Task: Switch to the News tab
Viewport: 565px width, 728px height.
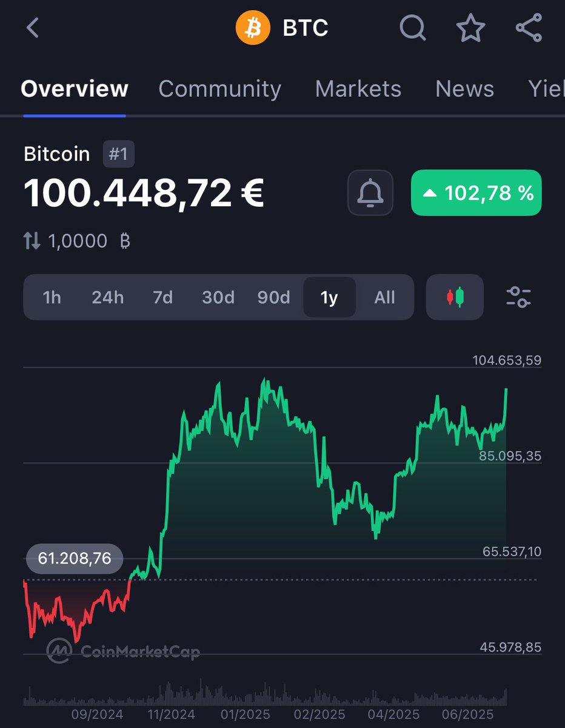Action: pyautogui.click(x=464, y=89)
